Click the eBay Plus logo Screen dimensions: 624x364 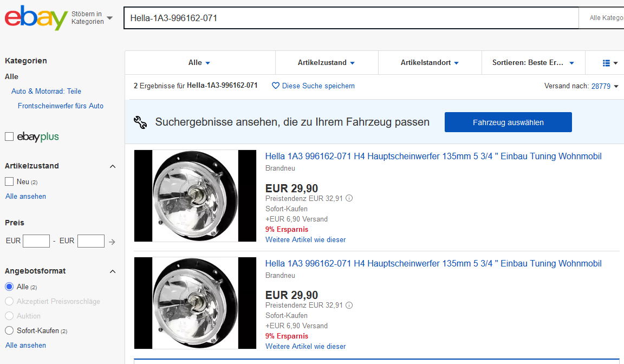tap(38, 136)
